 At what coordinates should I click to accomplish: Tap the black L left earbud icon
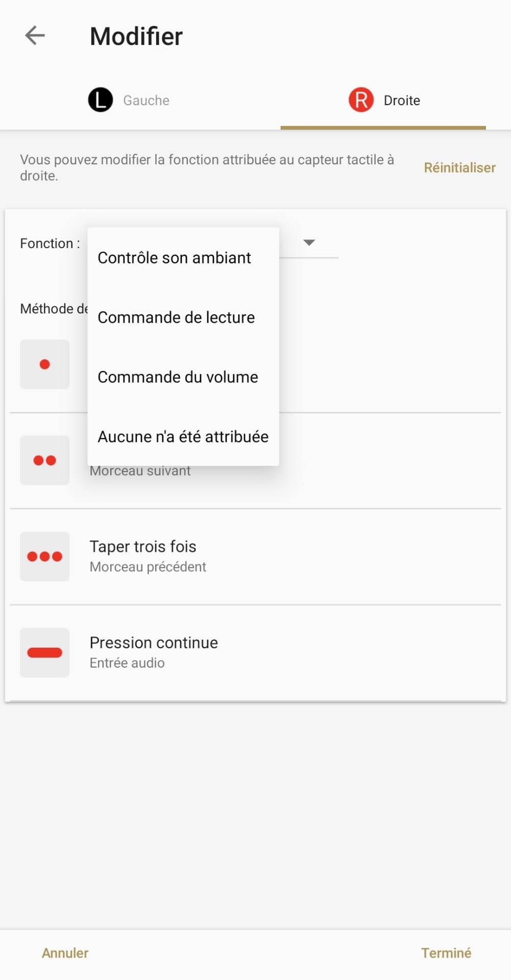pyautogui.click(x=101, y=100)
